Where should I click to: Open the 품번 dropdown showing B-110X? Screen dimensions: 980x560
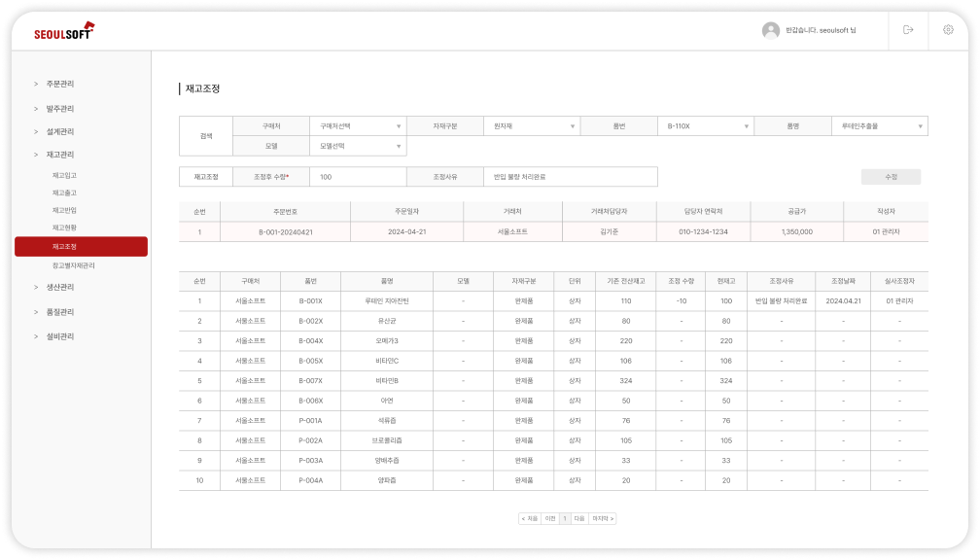pyautogui.click(x=706, y=126)
